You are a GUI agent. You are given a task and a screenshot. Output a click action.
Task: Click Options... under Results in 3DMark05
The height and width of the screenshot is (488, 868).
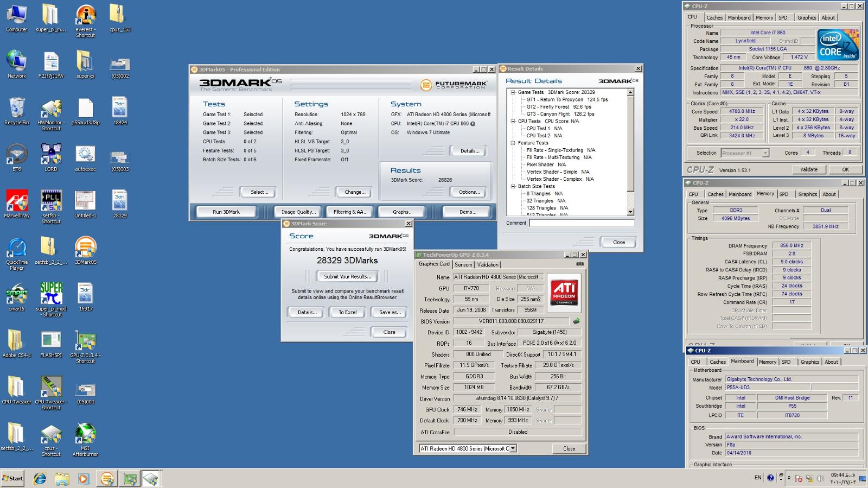(469, 192)
